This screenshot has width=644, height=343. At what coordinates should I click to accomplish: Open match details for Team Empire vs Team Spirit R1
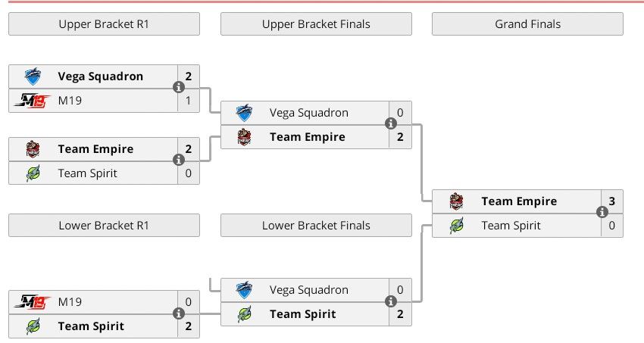[179, 161]
